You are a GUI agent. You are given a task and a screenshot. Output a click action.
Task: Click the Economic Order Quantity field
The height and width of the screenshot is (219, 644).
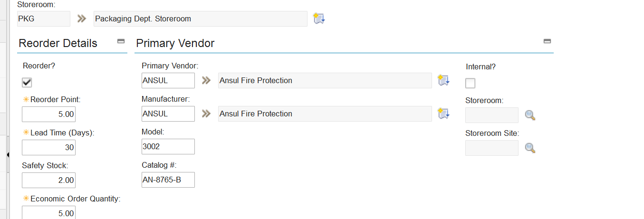click(x=48, y=213)
